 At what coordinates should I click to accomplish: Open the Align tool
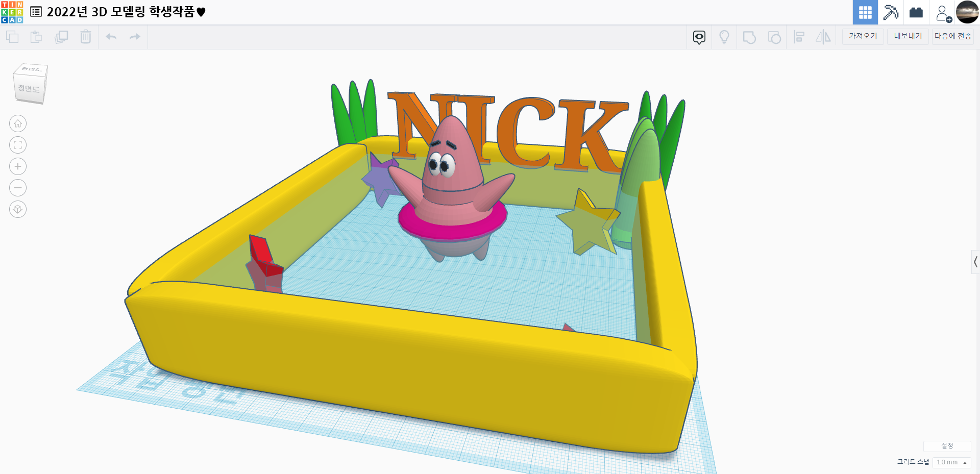pos(799,37)
